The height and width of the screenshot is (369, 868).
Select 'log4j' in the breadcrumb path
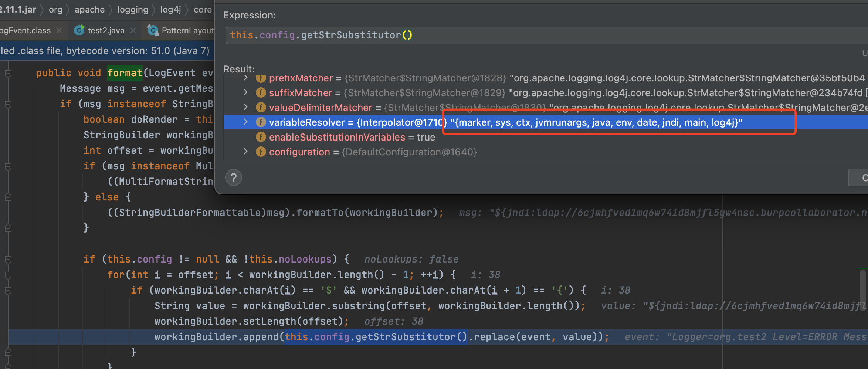pos(171,10)
